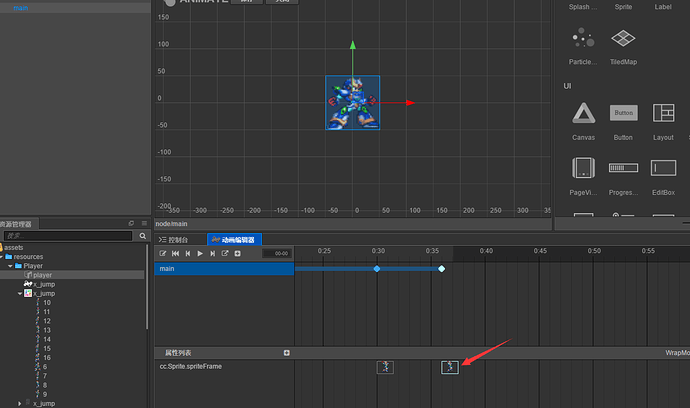The width and height of the screenshot is (690, 408).
Task: Pick the Canvas UI node icon
Action: (x=584, y=113)
